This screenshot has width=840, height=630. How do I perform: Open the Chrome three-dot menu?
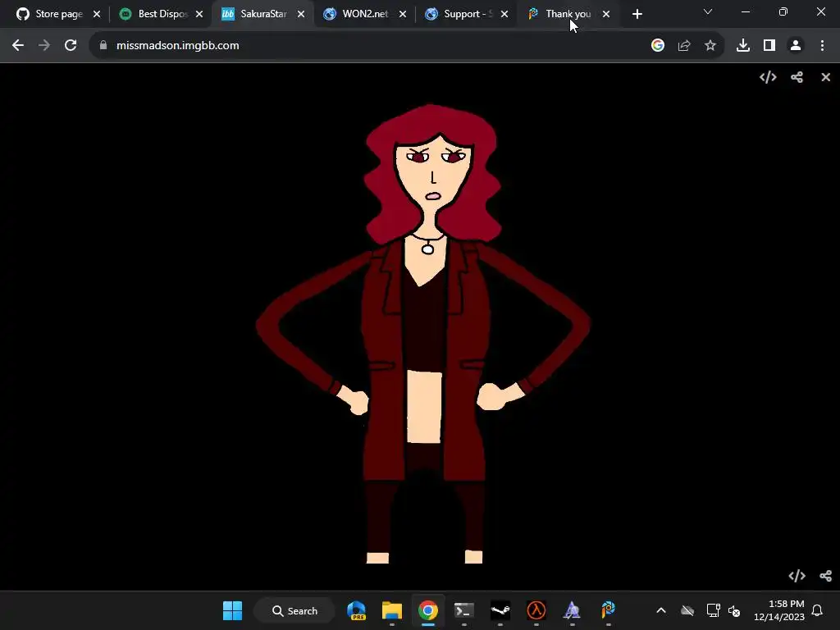point(822,46)
